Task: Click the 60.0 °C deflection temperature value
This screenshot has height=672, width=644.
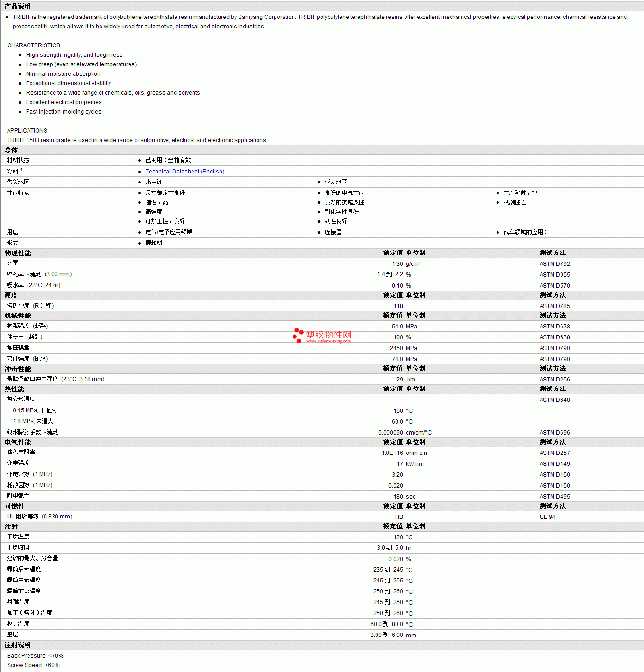Action: 397,422
